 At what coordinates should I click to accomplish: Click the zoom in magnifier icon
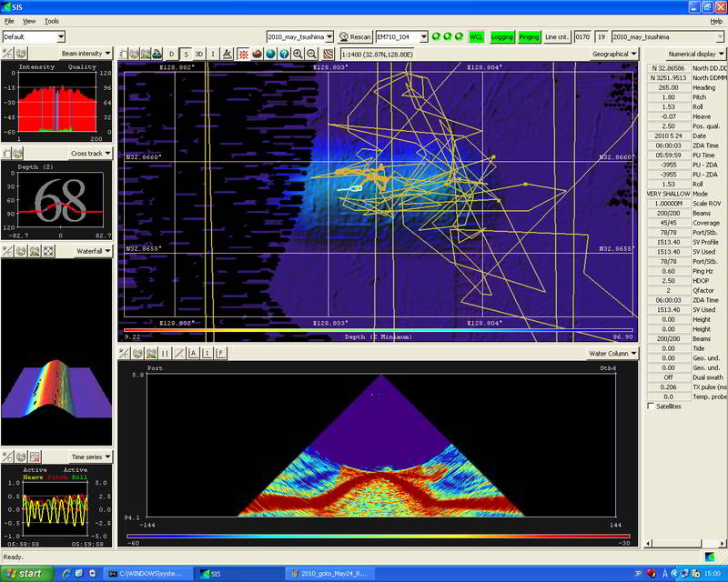coord(298,55)
